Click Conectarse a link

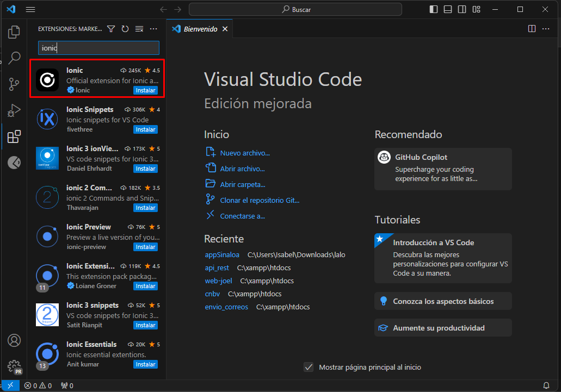[243, 216]
